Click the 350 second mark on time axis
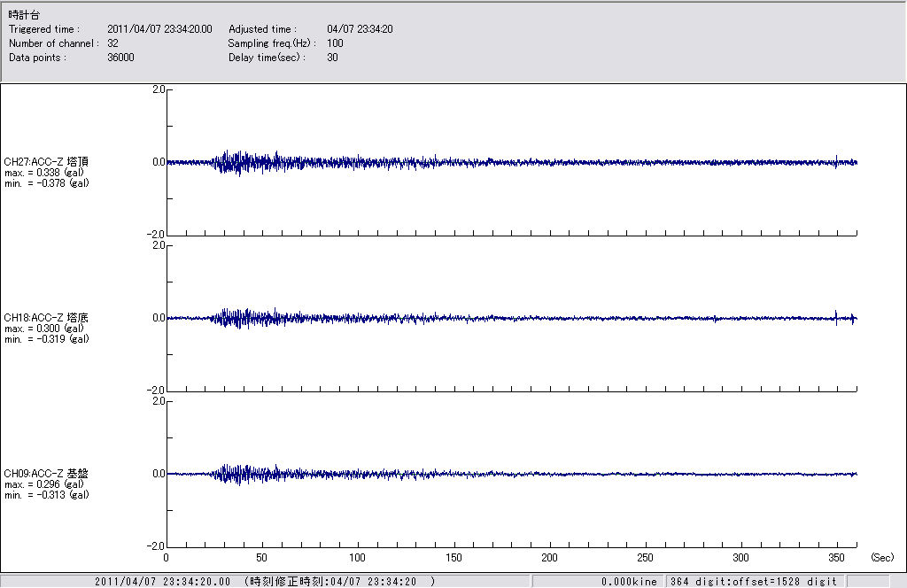The width and height of the screenshot is (907, 588). (x=837, y=558)
